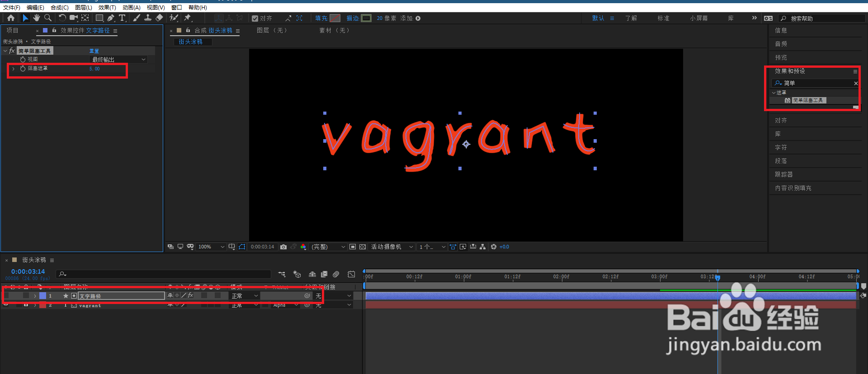Viewport: 868px width, 374px height.
Task: Open the 最终输出 view dropdown
Action: coord(119,60)
